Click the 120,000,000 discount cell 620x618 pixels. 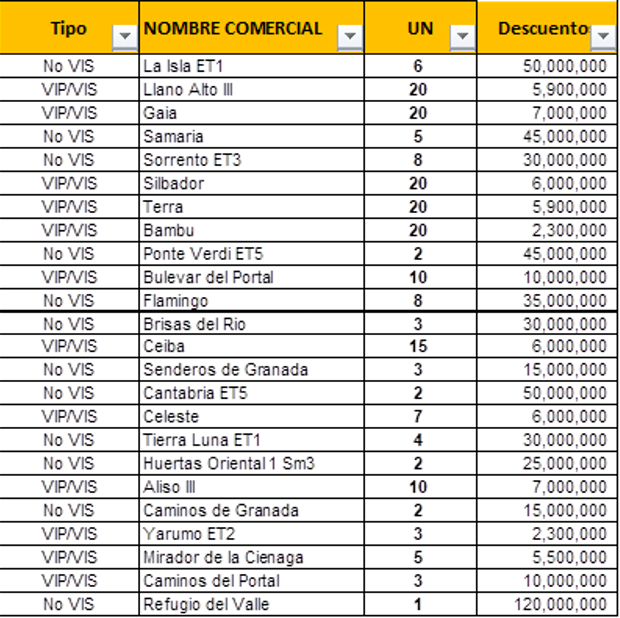coord(547,605)
